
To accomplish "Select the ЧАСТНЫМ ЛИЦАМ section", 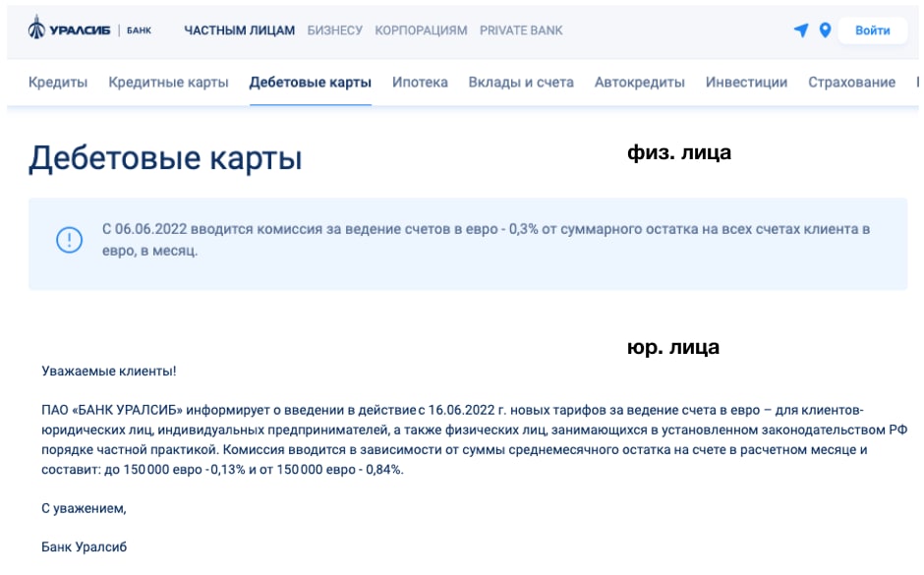I will 239,30.
